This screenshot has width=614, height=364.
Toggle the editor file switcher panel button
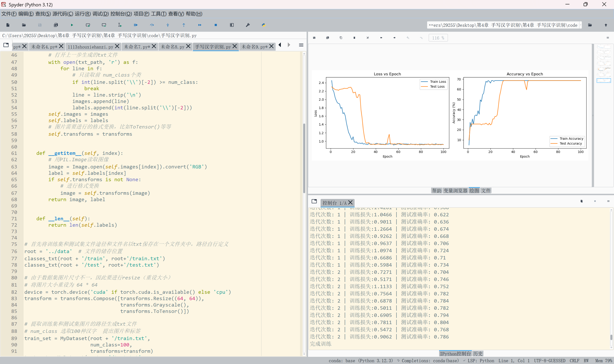[6, 45]
